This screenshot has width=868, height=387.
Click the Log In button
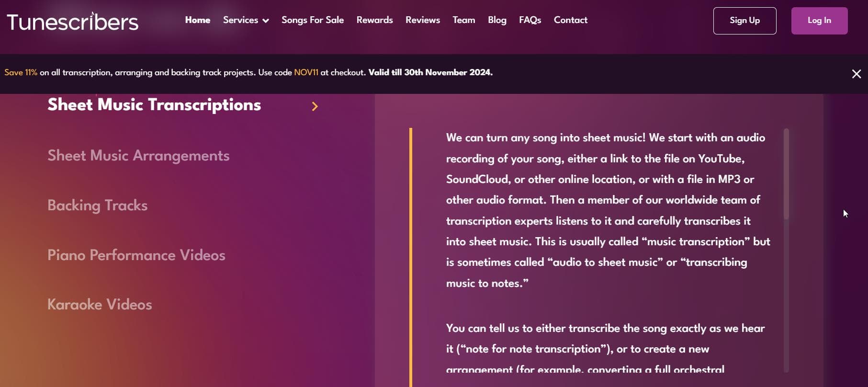click(x=819, y=21)
